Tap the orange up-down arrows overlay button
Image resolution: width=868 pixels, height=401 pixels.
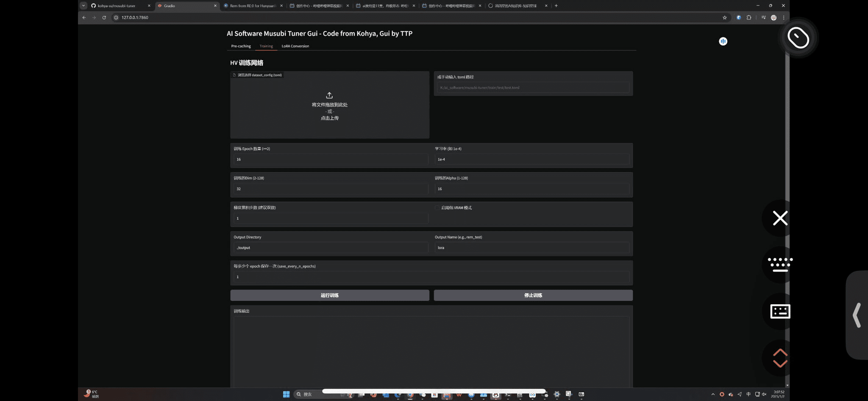pyautogui.click(x=780, y=358)
